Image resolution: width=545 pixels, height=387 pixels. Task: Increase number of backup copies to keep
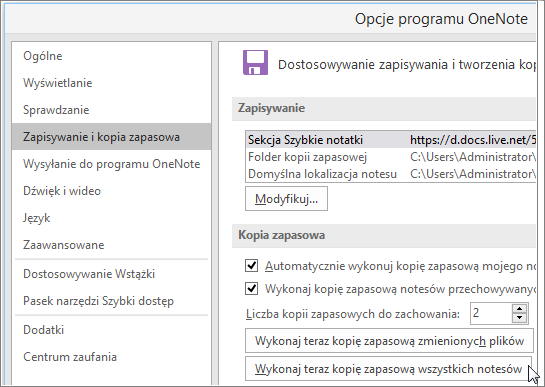(520, 309)
